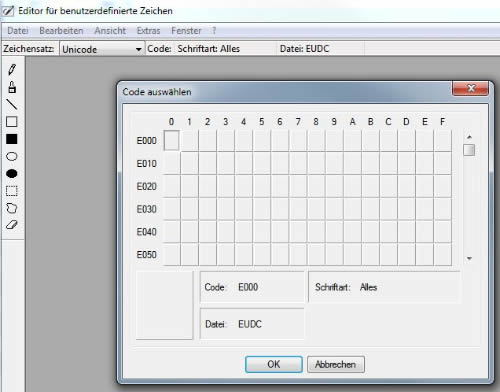
Task: Select the Eraser tool
Action: [x=12, y=225]
